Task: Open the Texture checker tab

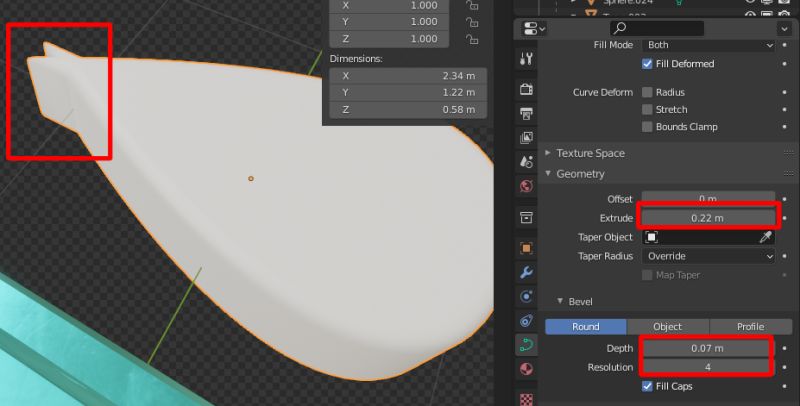Action: [526, 399]
